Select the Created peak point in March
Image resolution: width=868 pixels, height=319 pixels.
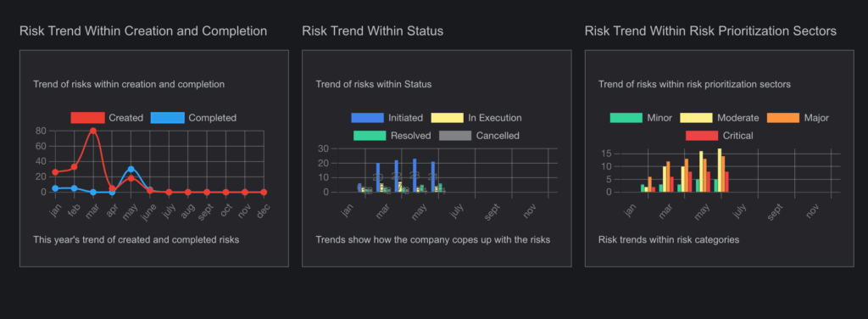point(93,132)
